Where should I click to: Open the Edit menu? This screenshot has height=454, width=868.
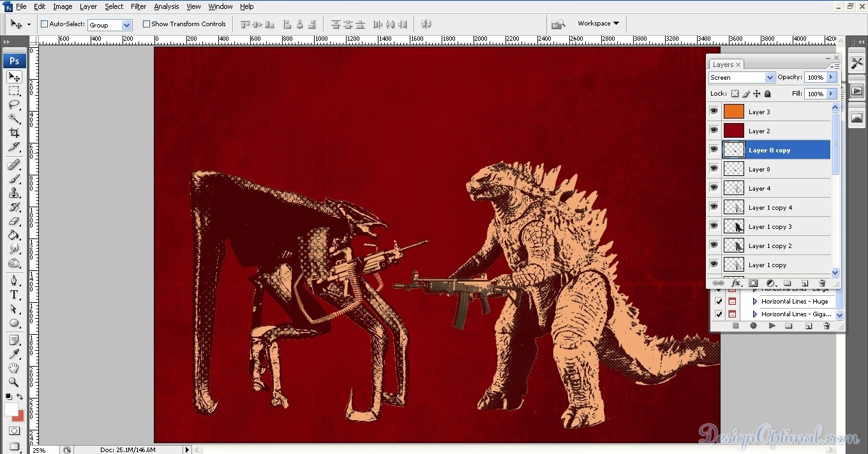point(40,6)
